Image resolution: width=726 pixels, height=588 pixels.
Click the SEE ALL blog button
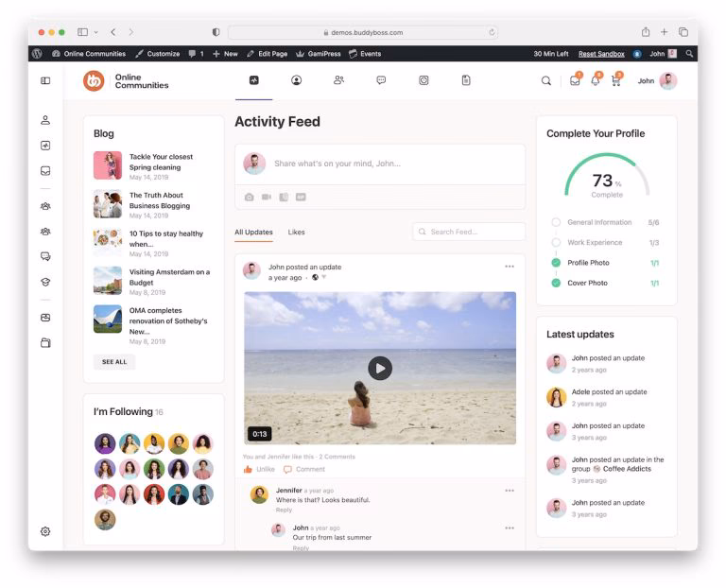(114, 362)
